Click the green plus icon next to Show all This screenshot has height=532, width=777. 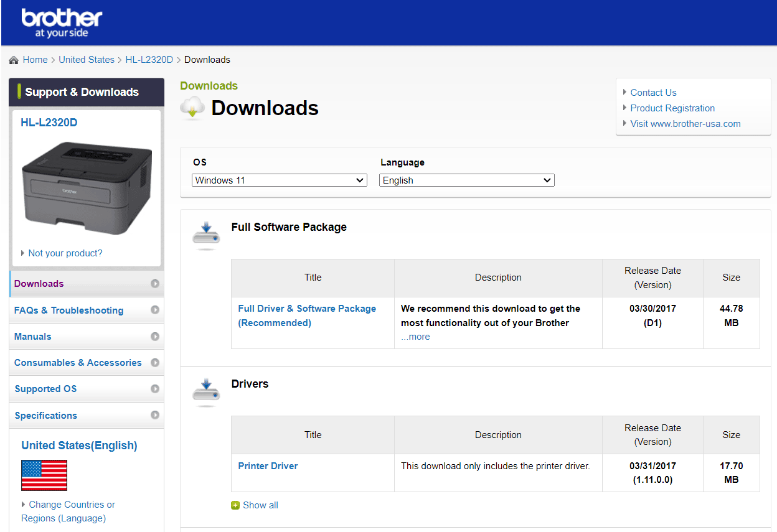click(235, 505)
